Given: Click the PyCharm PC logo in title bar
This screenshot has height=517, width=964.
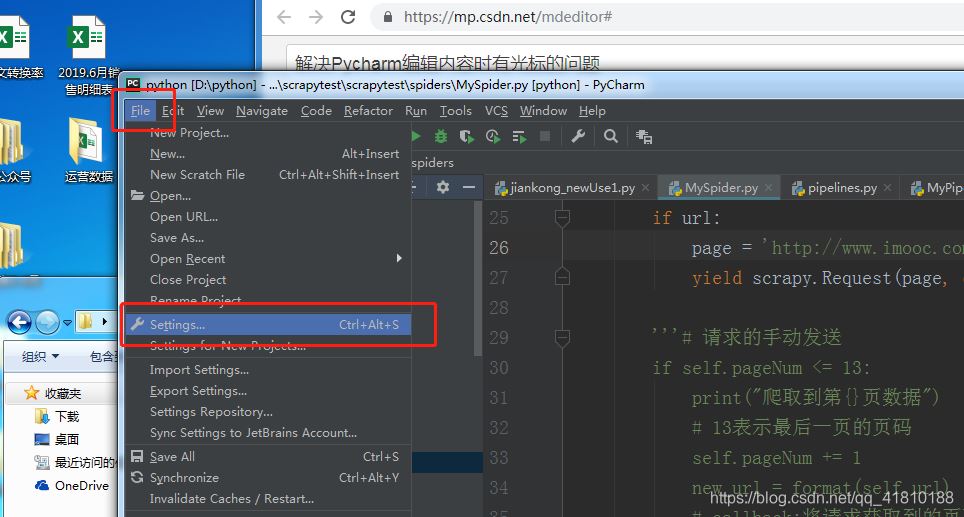Looking at the screenshot, I should pyautogui.click(x=133, y=84).
